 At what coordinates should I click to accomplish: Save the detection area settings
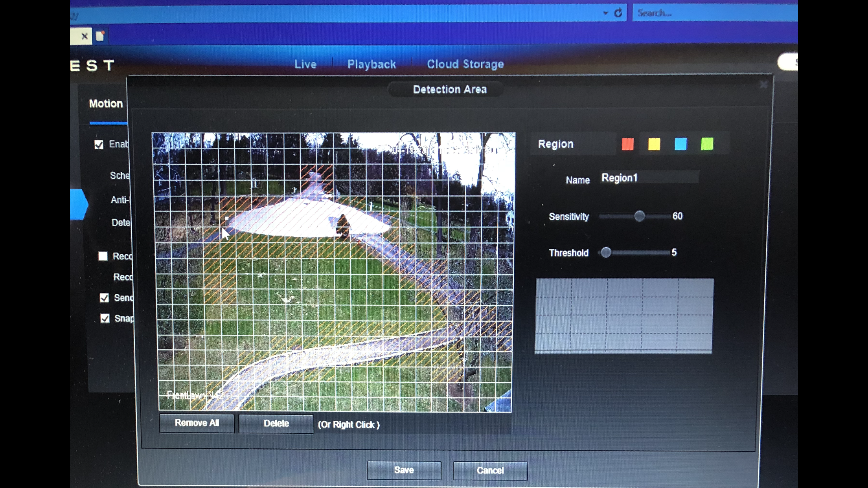pyautogui.click(x=404, y=470)
